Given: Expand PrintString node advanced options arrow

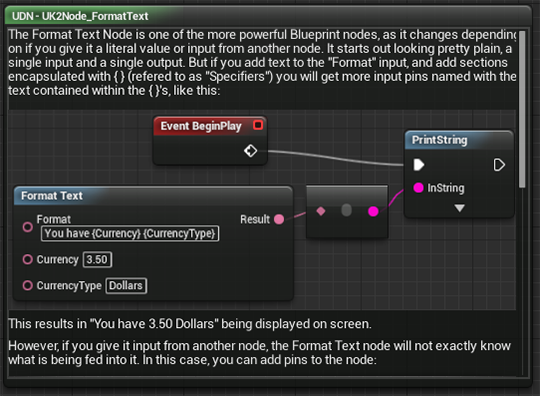Looking at the screenshot, I should [459, 208].
